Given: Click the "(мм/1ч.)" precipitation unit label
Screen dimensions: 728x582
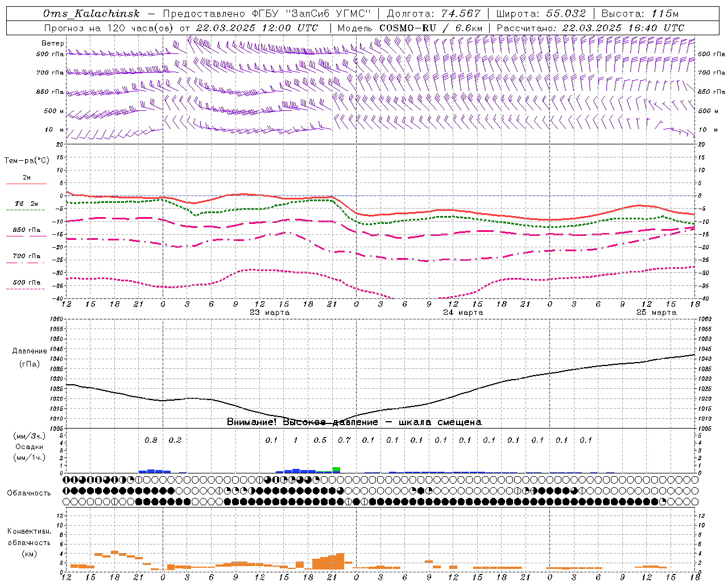Looking at the screenshot, I should pos(30,458).
